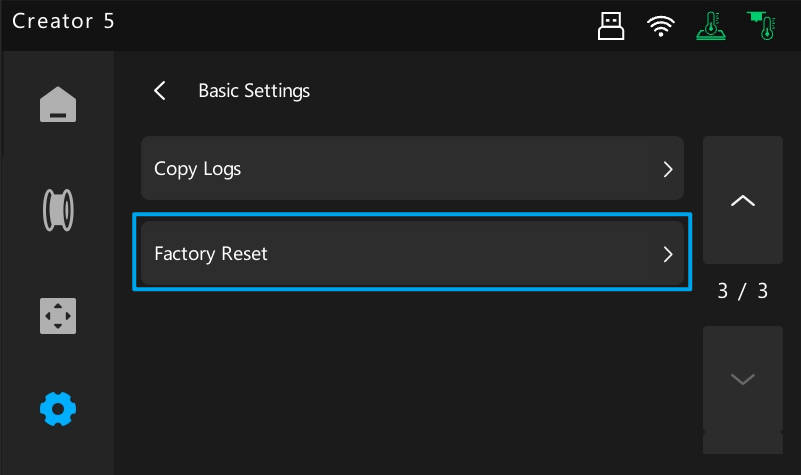
Task: Open the filament spool page
Action: (x=58, y=210)
